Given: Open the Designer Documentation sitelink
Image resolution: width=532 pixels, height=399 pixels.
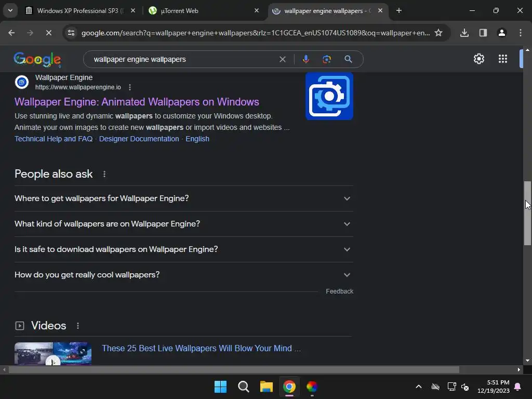Looking at the screenshot, I should coord(139,139).
